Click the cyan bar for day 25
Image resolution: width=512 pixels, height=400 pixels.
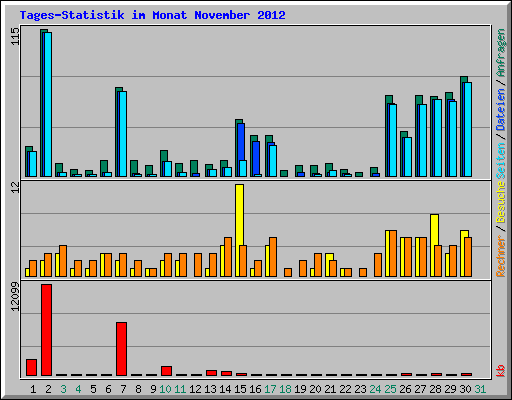pos(393,140)
